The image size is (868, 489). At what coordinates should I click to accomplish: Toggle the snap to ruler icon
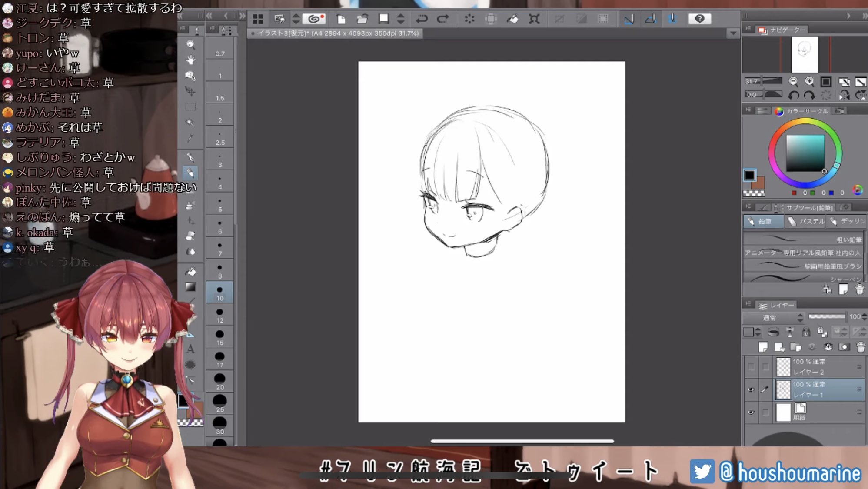coord(629,19)
